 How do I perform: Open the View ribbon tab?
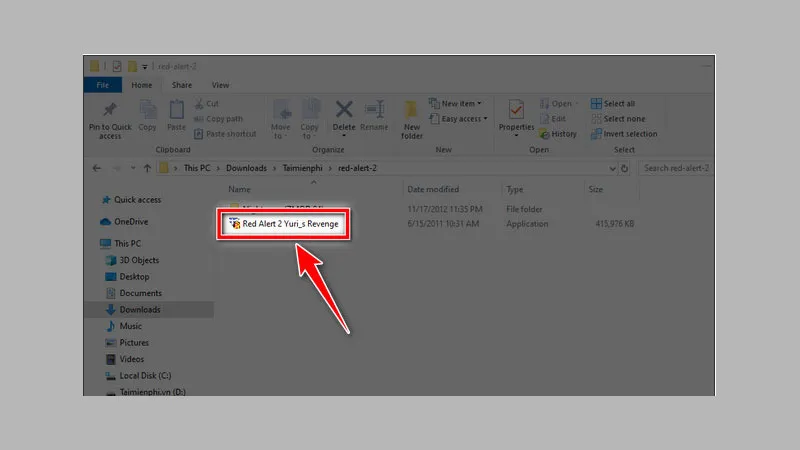click(220, 85)
